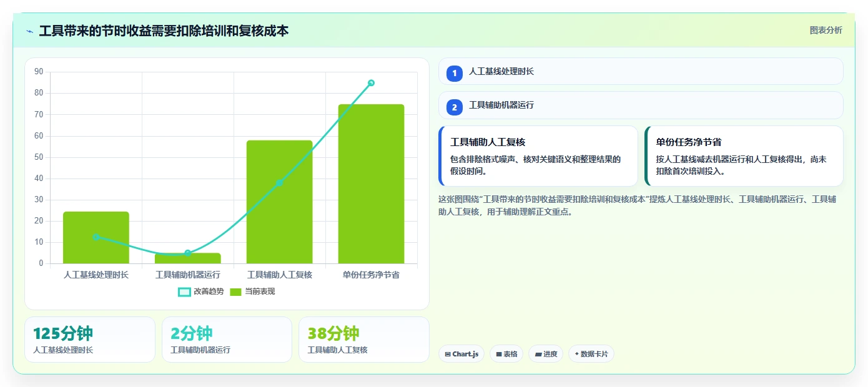Click the x-axis label 工具辅助机器运行
The image size is (868, 387).
188,275
